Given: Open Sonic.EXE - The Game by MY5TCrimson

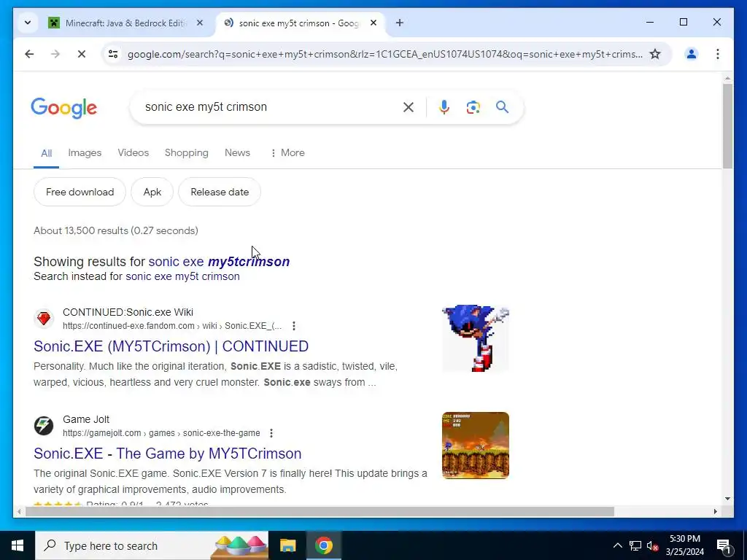Looking at the screenshot, I should pos(168,454).
